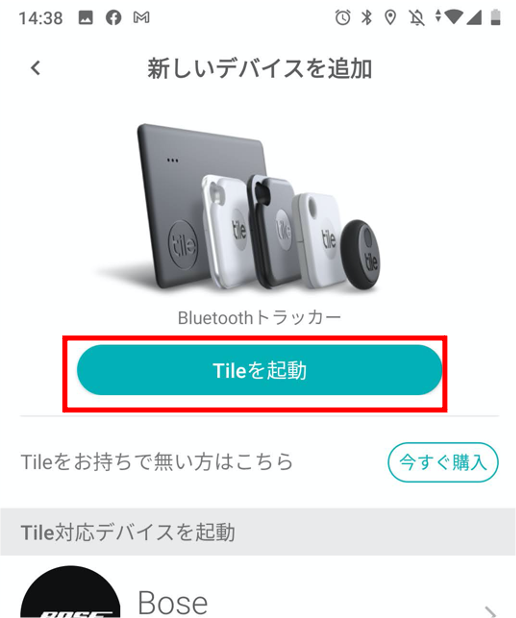The height and width of the screenshot is (618, 516).
Task: Tap the Tile trackers product image
Action: [259, 208]
